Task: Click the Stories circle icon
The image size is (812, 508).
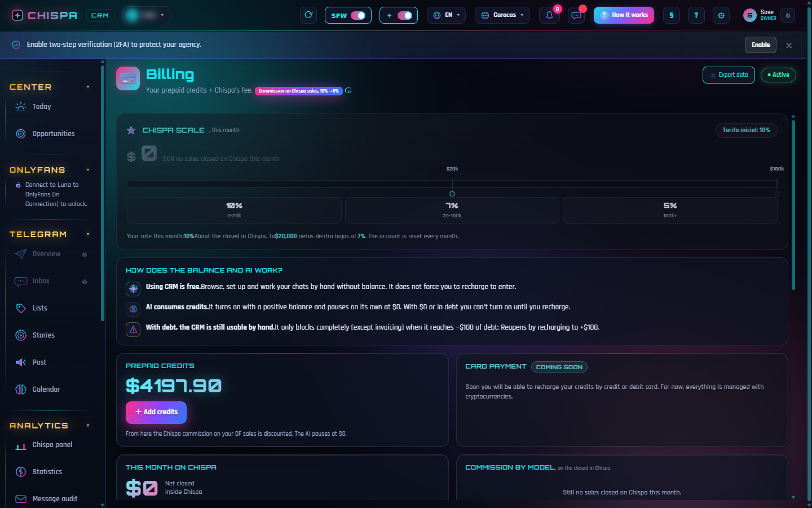Action: tap(21, 335)
